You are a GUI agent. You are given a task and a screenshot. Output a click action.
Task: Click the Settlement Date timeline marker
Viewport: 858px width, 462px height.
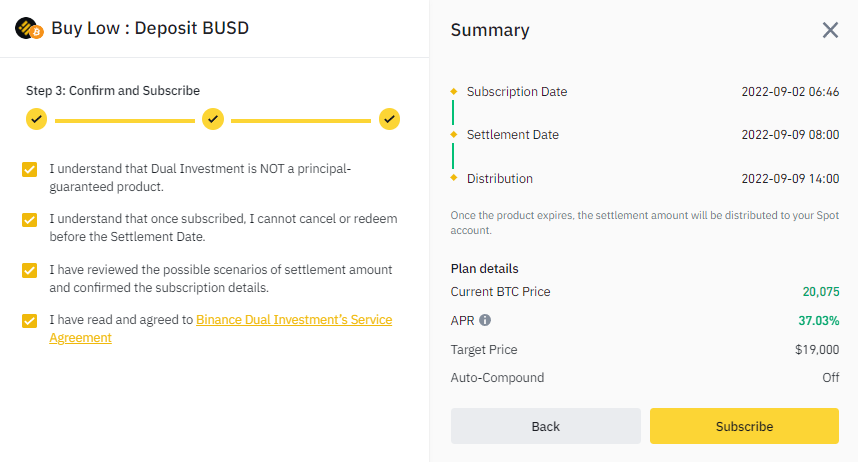454,135
